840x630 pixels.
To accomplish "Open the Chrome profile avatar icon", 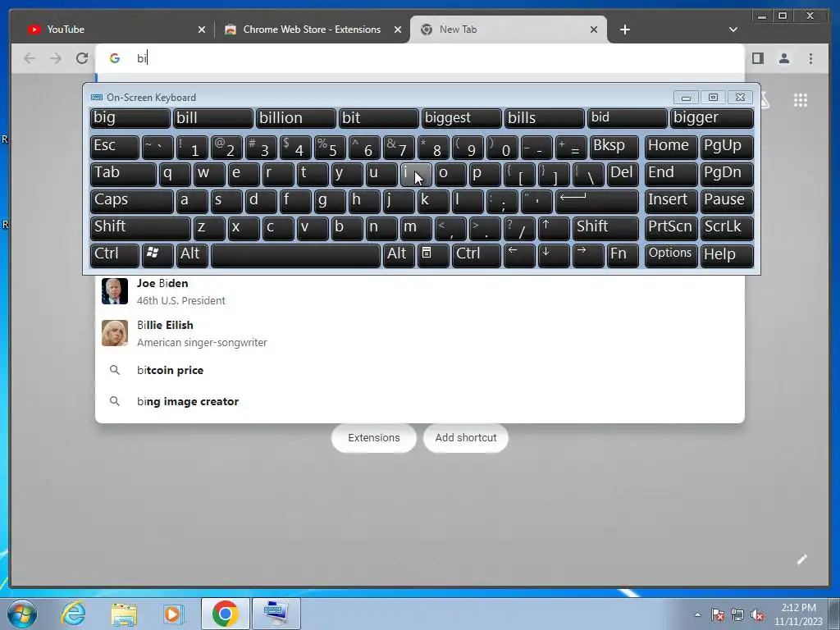I will coord(783,58).
